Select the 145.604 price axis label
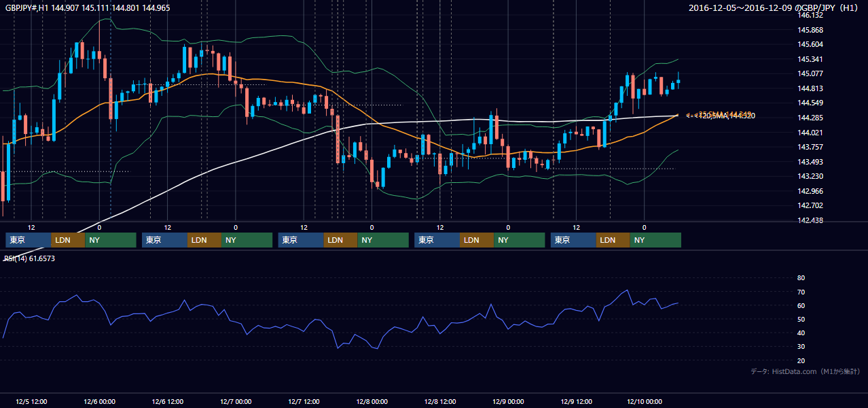Image resolution: width=868 pixels, height=408 pixels. click(811, 44)
